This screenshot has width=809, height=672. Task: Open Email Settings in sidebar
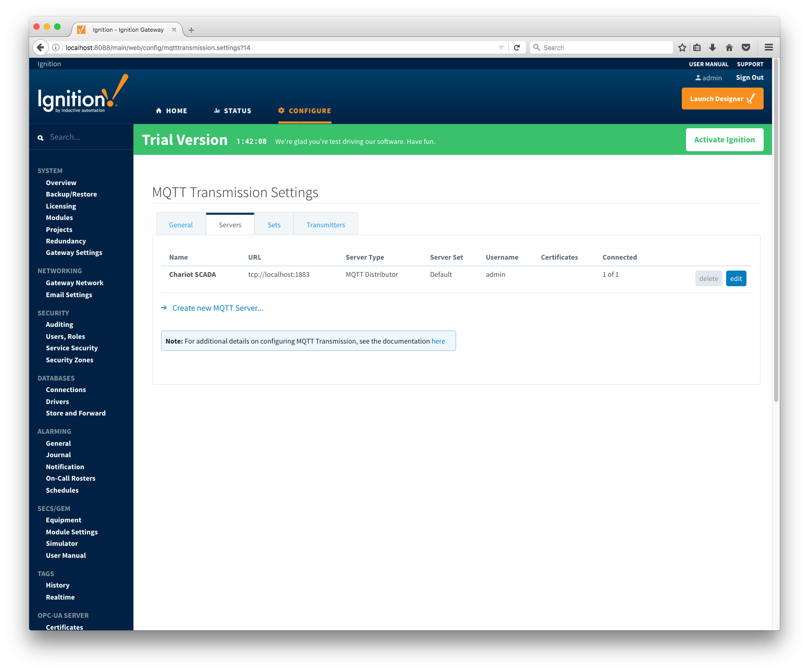(x=69, y=295)
